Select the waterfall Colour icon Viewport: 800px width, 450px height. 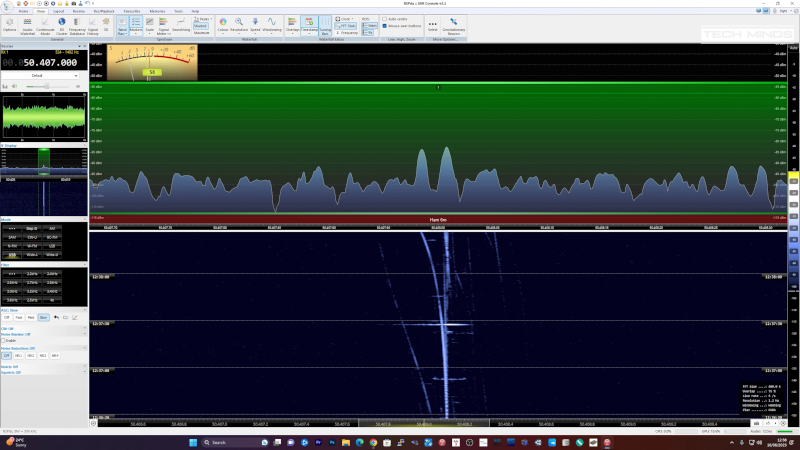click(222, 24)
